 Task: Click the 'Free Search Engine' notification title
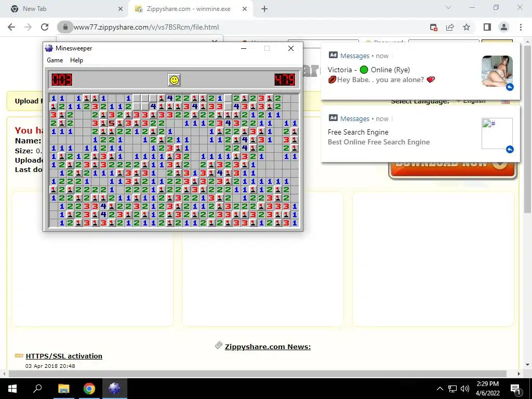358,132
